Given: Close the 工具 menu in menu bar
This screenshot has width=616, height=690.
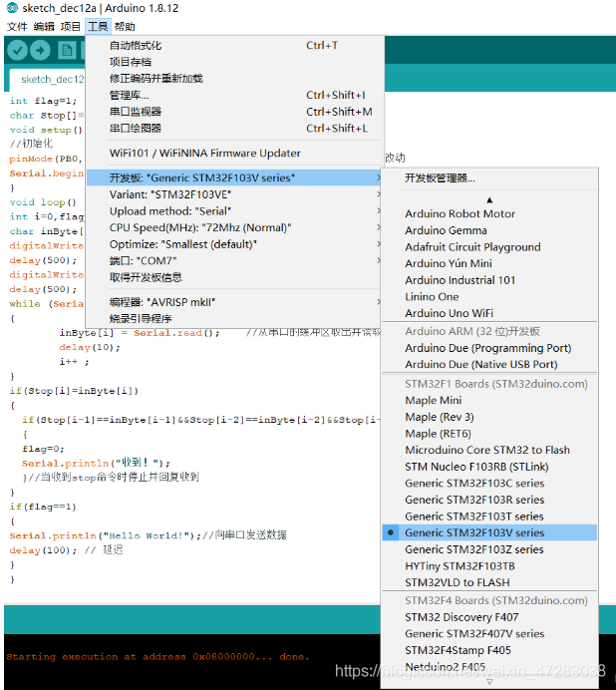Looking at the screenshot, I should [98, 26].
